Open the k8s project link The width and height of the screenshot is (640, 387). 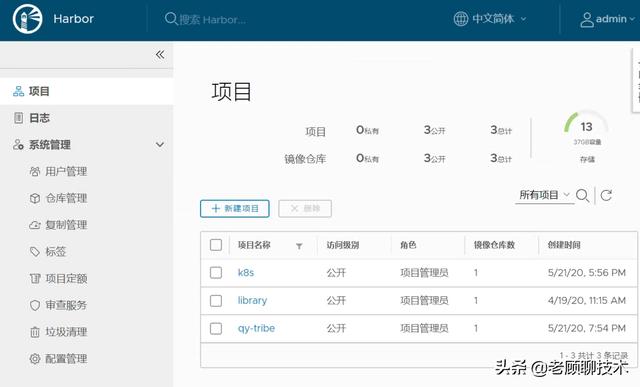(x=246, y=273)
